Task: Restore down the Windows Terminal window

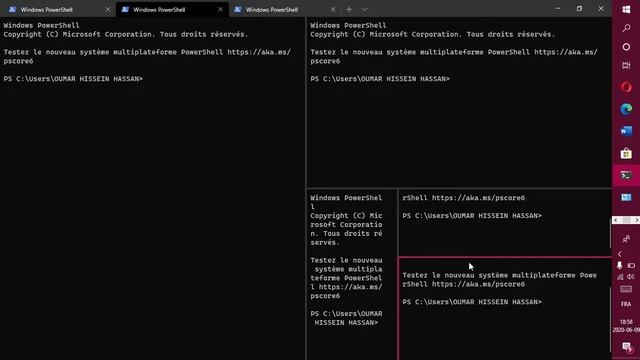Action: tap(579, 9)
